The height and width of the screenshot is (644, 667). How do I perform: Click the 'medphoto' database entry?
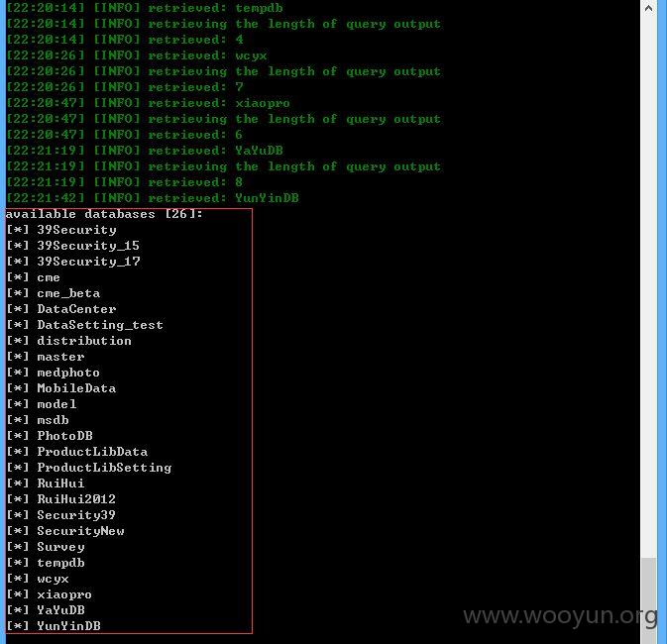[x=54, y=373]
